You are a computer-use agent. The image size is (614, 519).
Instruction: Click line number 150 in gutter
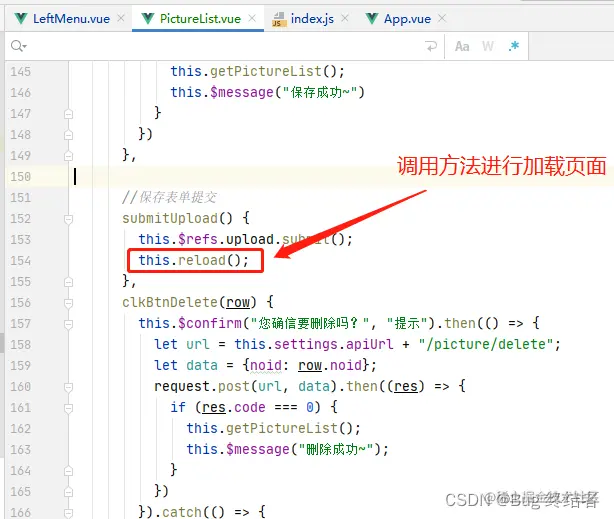(21, 177)
